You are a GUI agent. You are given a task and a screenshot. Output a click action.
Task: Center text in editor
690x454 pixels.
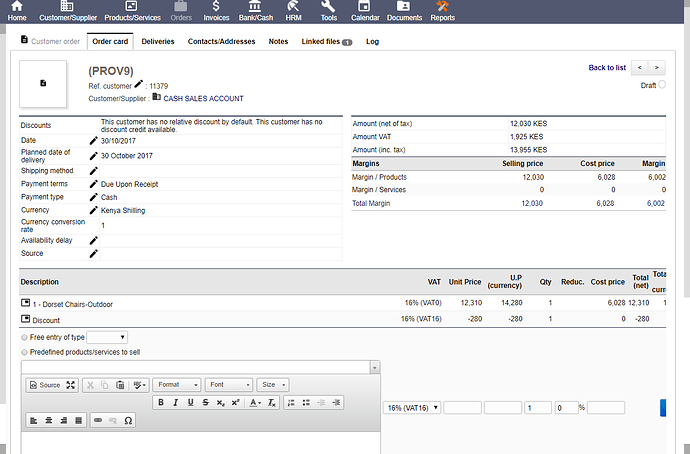tap(49, 421)
